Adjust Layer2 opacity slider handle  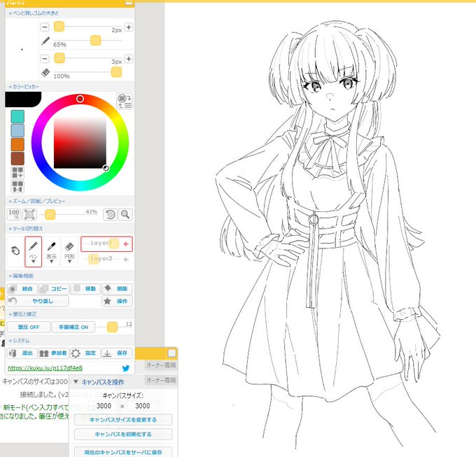click(94, 259)
